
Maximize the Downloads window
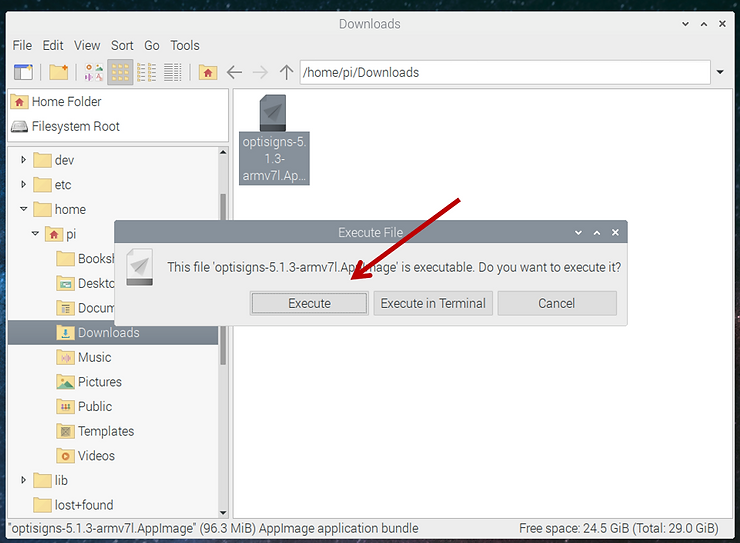click(704, 24)
